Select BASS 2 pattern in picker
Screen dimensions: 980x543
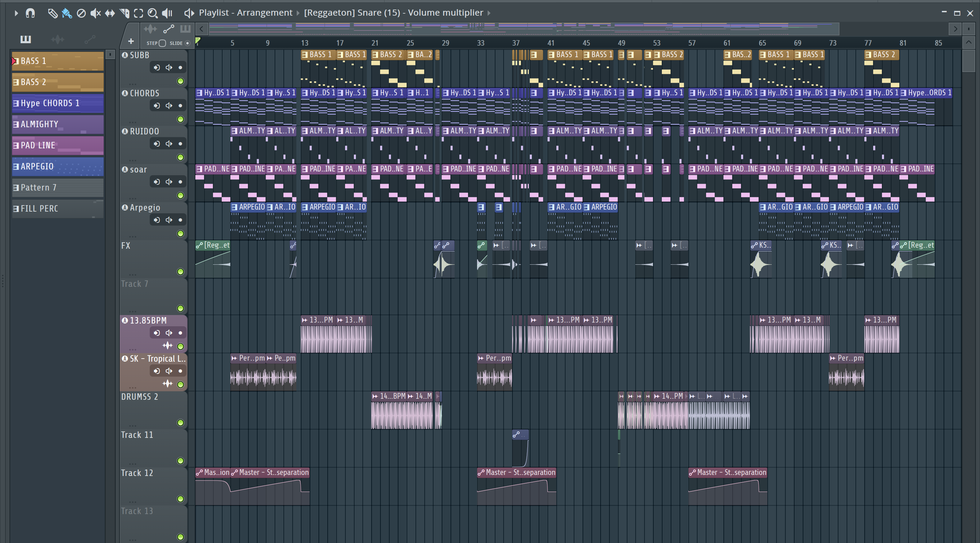(58, 82)
